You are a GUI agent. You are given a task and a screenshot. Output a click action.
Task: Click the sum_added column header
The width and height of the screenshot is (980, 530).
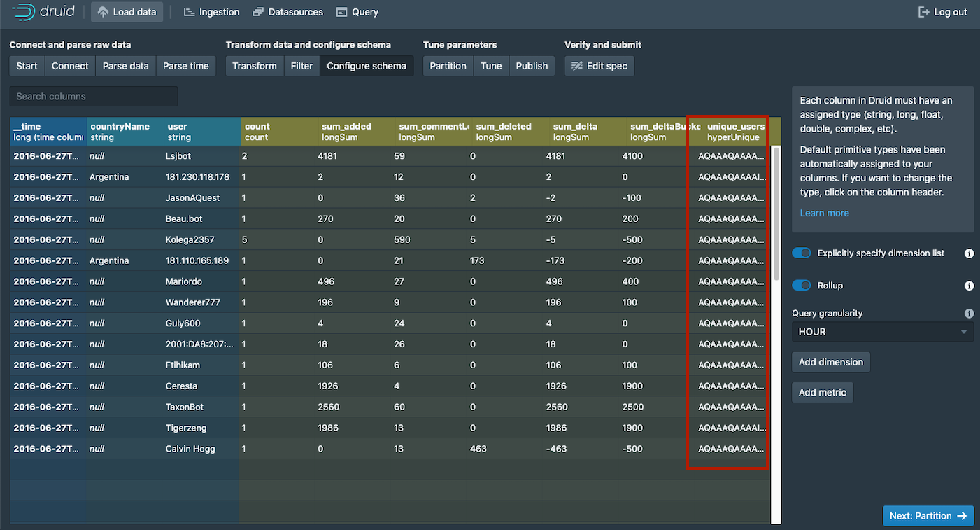click(356, 132)
